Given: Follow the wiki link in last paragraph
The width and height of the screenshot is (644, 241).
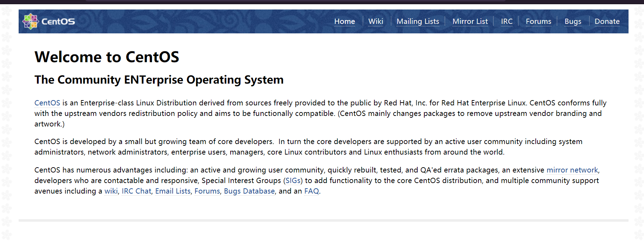Looking at the screenshot, I should point(111,191).
